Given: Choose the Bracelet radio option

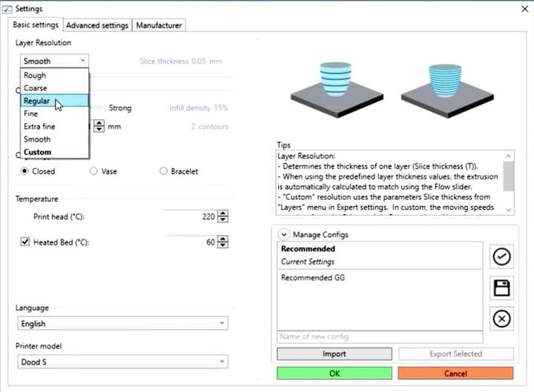Looking at the screenshot, I should coord(163,171).
